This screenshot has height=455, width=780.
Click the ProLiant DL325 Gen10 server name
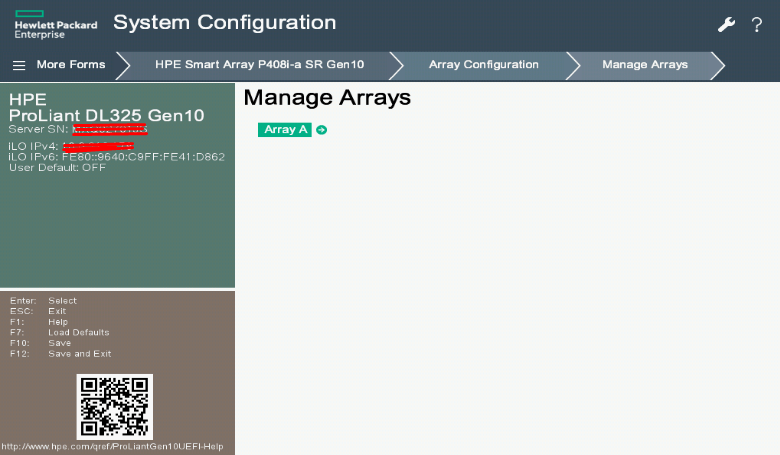point(106,116)
